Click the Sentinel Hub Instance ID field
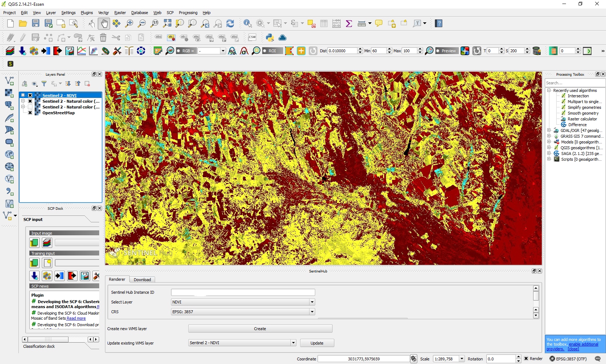 [243, 292]
